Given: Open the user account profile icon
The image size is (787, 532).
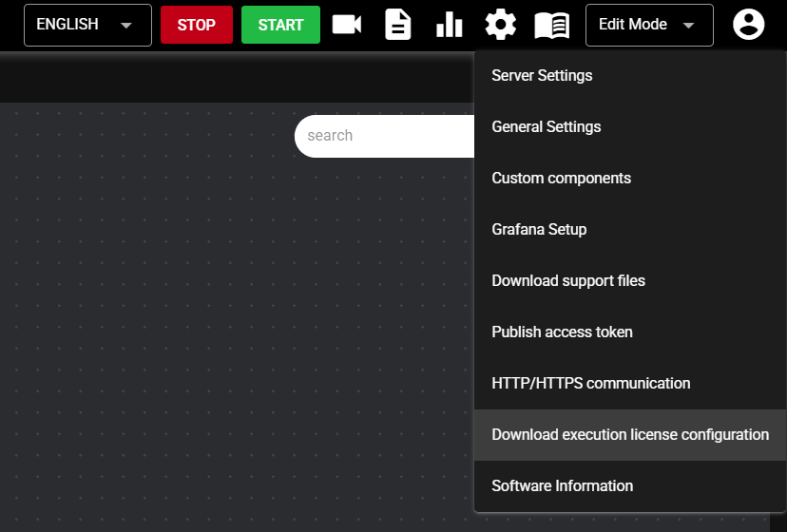Looking at the screenshot, I should [748, 24].
